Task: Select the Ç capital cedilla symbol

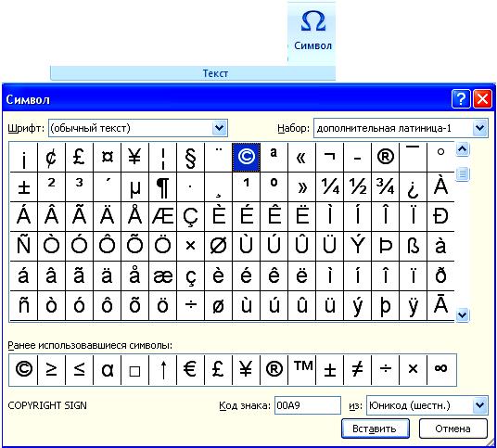Action: 190,216
